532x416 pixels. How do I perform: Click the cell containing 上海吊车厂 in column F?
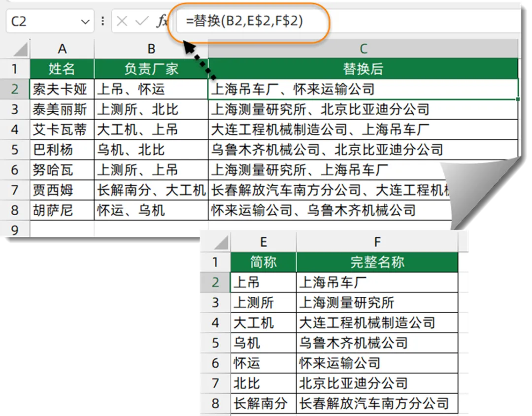(x=377, y=282)
